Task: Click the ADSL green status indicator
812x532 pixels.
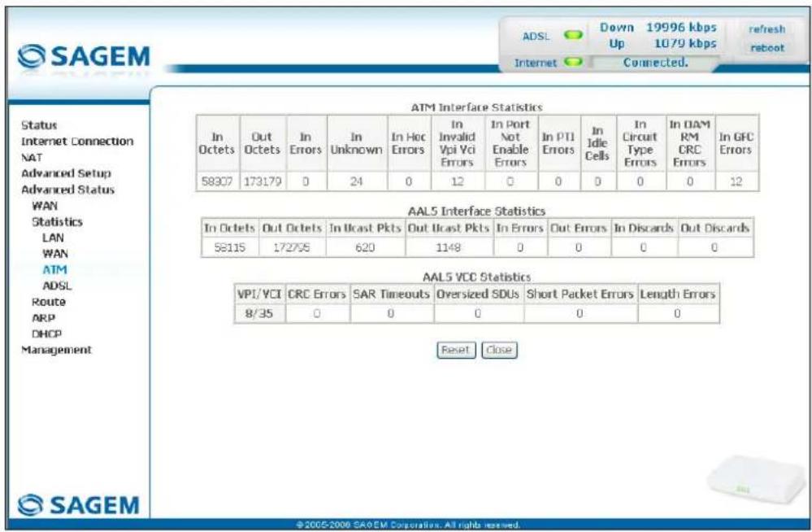Action: point(573,35)
